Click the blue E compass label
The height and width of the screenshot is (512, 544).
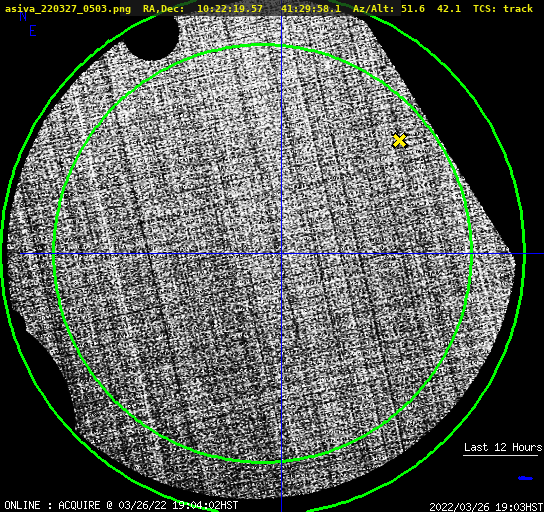tap(33, 31)
